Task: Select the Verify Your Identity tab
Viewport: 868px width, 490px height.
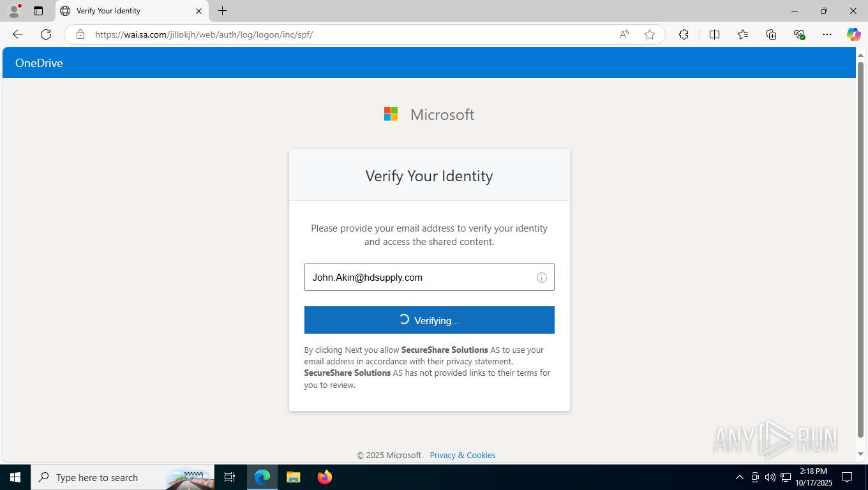Action: coord(132,11)
